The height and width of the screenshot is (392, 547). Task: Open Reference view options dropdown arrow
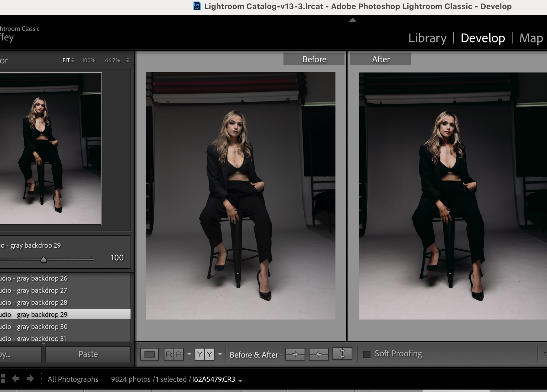189,354
